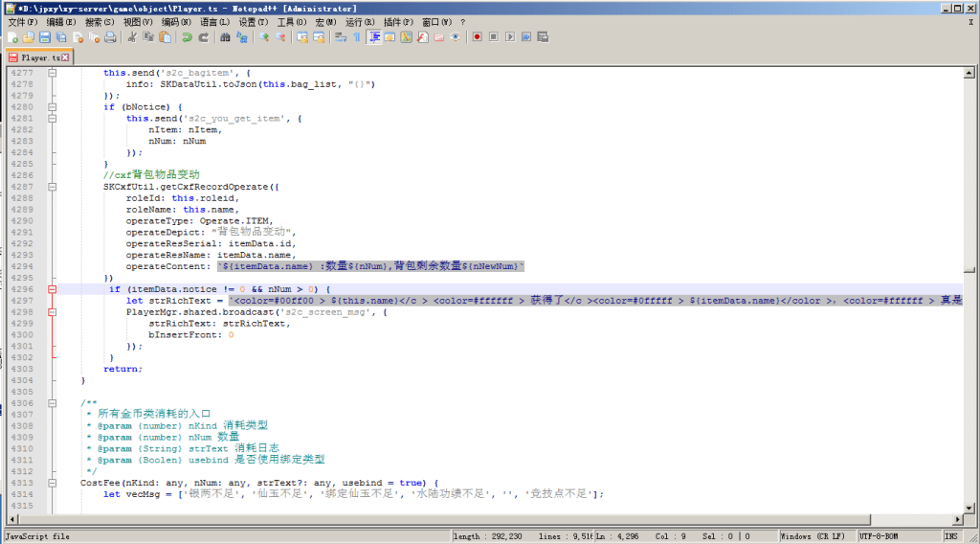This screenshot has height=544, width=980.
Task: Close the Player.ts tab
Action: pos(66,57)
